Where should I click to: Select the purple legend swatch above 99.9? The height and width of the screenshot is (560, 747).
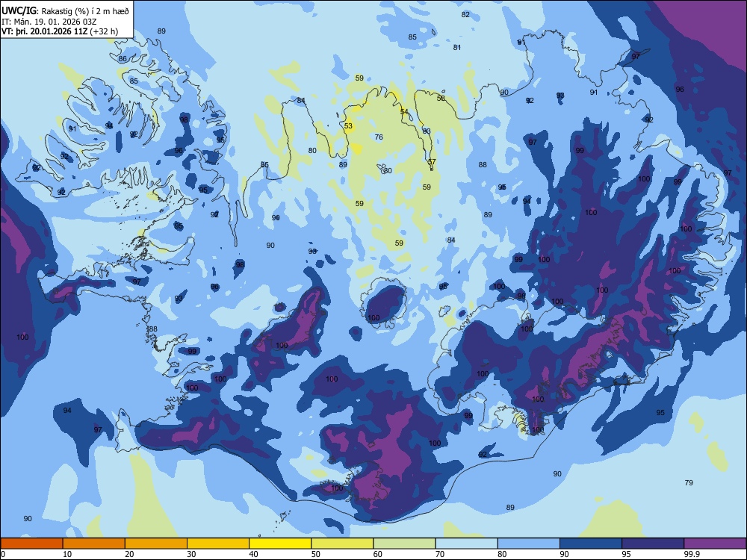(x=715, y=544)
